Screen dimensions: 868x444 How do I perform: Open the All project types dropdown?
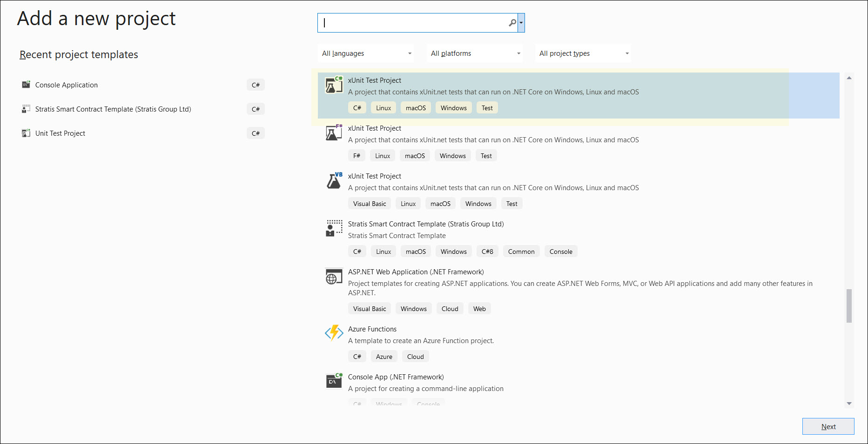pyautogui.click(x=584, y=53)
